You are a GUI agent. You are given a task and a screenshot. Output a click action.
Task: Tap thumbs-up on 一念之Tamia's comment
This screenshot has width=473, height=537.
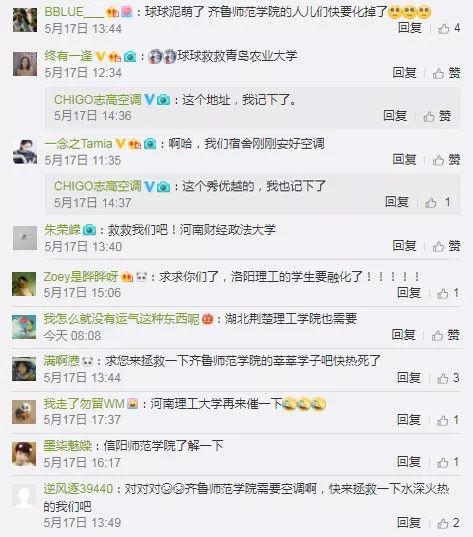(438, 160)
